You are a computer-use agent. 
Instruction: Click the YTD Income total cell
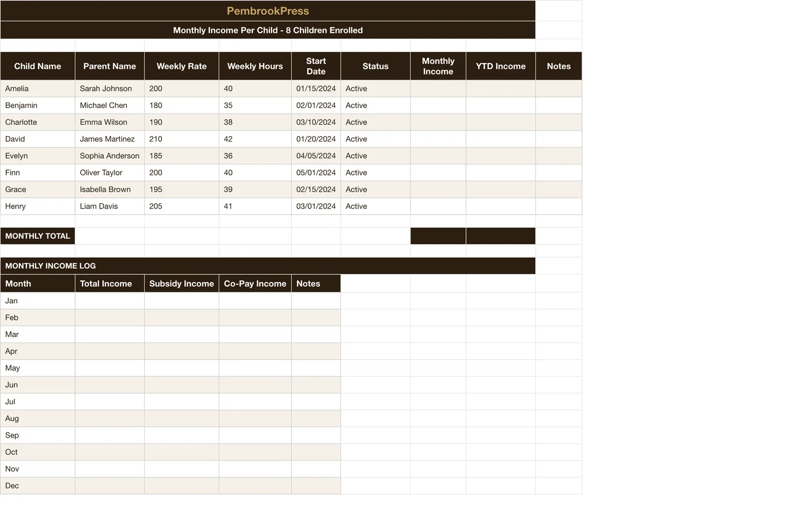[500, 236]
